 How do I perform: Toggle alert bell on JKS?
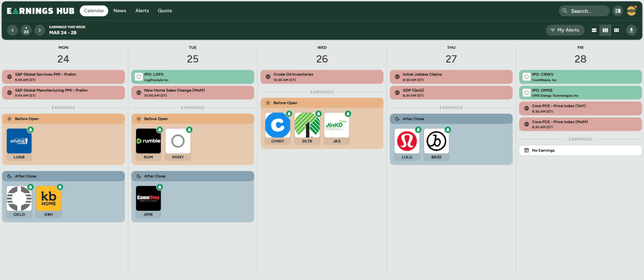tap(348, 114)
